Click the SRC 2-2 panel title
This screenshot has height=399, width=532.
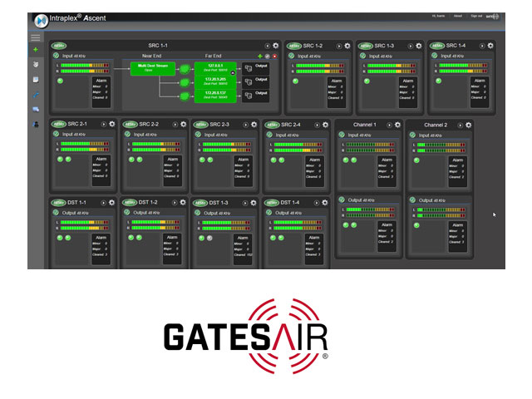click(x=149, y=124)
